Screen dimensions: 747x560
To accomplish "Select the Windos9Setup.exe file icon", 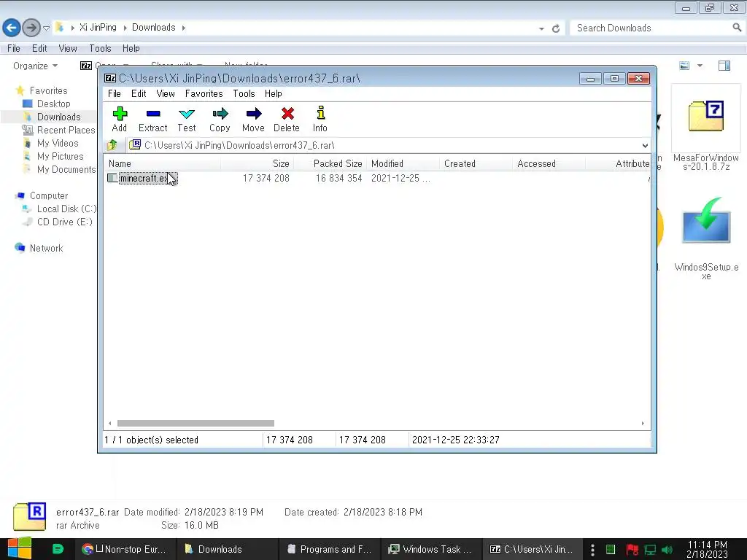I will click(x=706, y=221).
